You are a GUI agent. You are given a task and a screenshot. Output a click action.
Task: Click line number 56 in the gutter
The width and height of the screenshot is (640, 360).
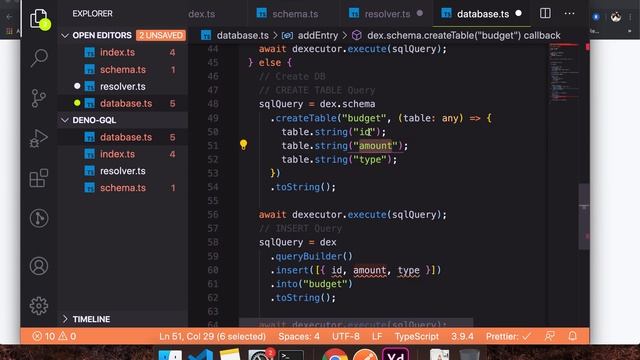coord(213,215)
